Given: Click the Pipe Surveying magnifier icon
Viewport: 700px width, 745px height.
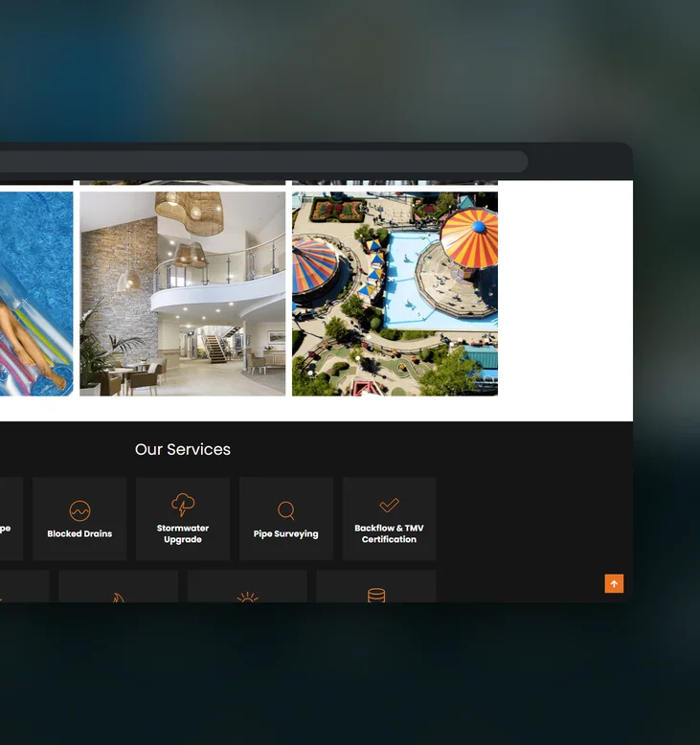Looking at the screenshot, I should coord(286,510).
